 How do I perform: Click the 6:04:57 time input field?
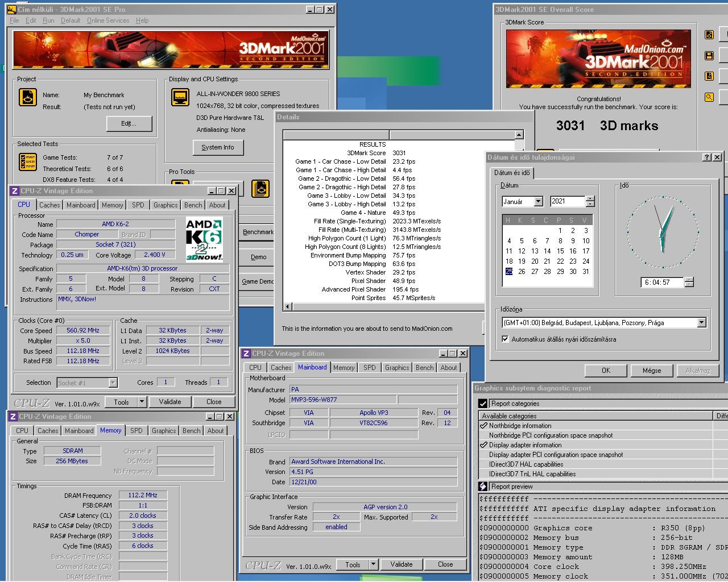[x=662, y=282]
